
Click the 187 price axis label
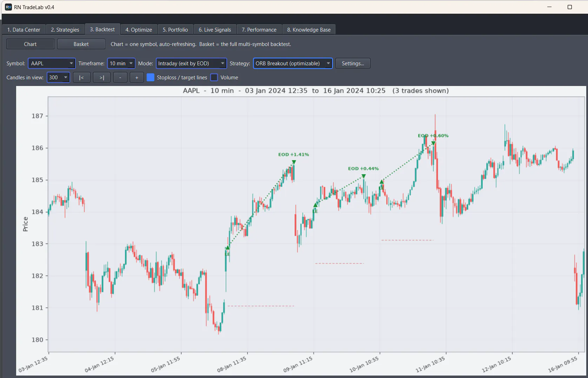pyautogui.click(x=38, y=116)
